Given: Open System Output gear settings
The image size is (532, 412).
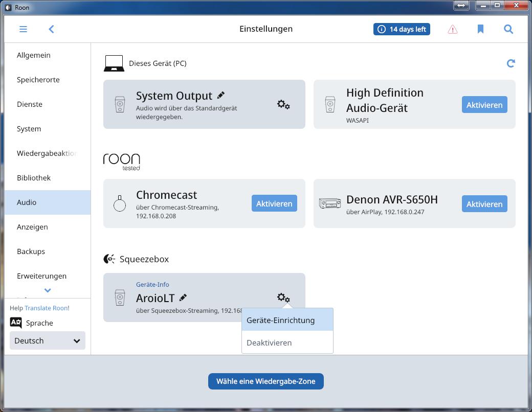Looking at the screenshot, I should (x=283, y=104).
